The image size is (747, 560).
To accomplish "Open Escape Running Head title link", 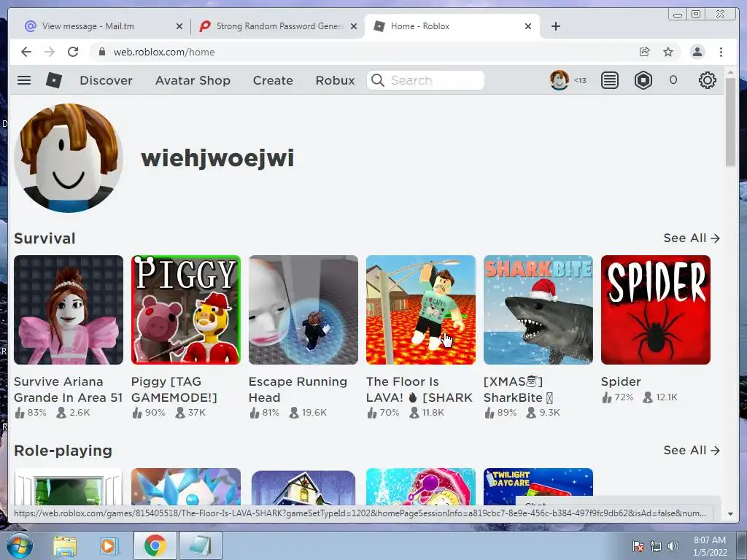I will pyautogui.click(x=298, y=389).
